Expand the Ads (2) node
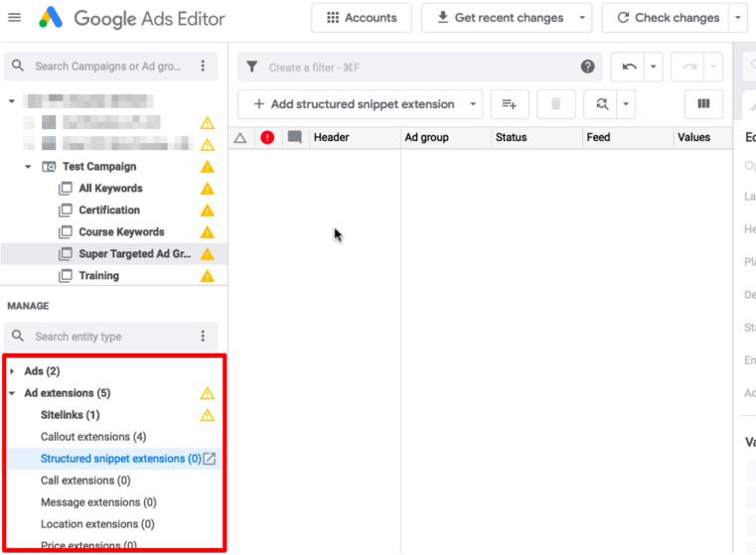 (12, 371)
